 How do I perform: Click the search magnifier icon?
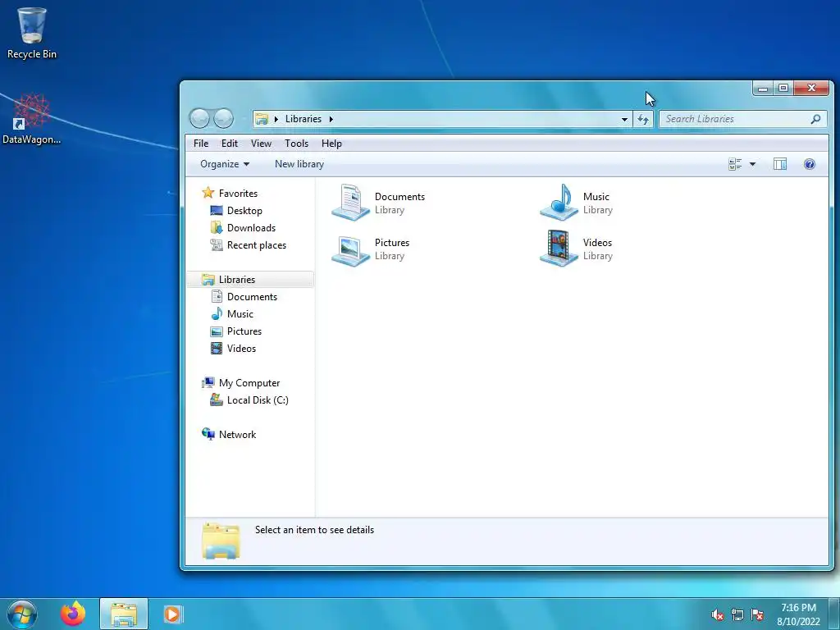815,119
